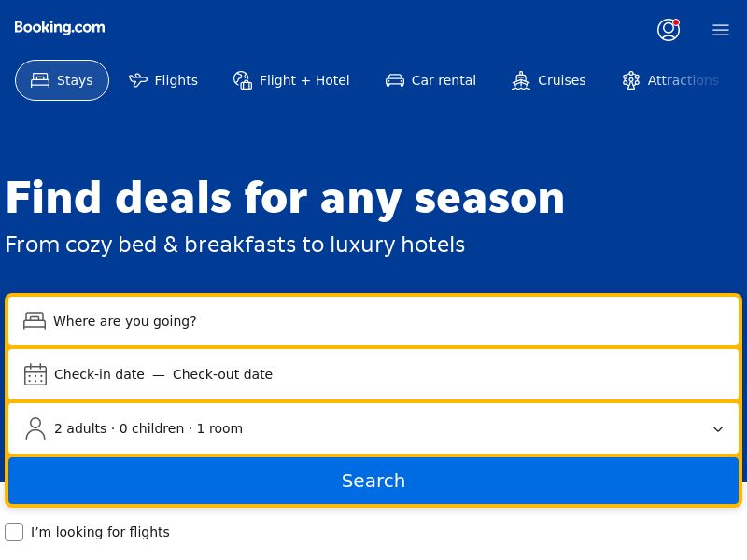Screen dimensions: 747x560
Task: Click the Where are you going input
Action: tap(373, 321)
